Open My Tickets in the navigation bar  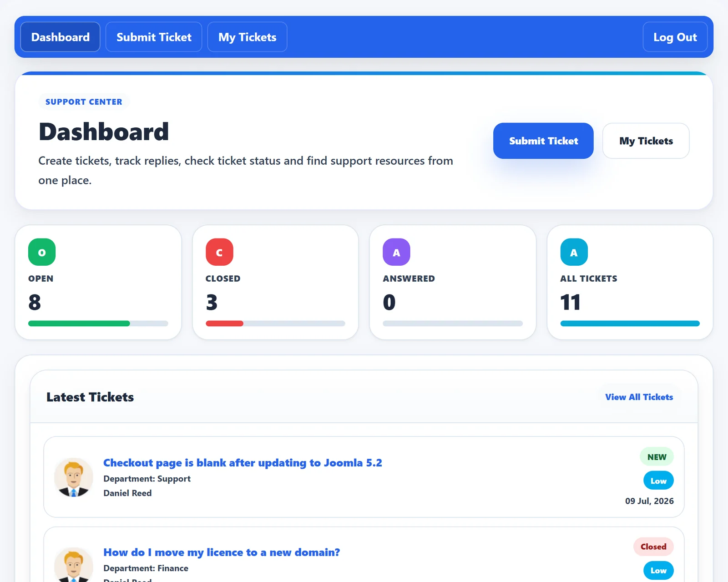(248, 37)
